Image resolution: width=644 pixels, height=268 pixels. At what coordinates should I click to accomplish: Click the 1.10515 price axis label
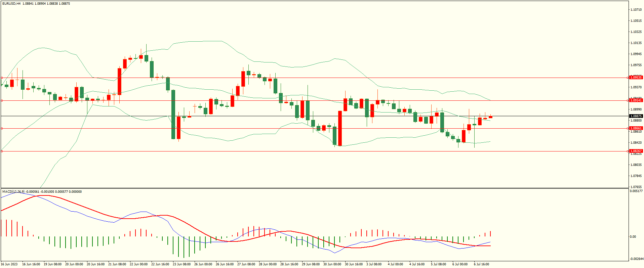[636, 21]
